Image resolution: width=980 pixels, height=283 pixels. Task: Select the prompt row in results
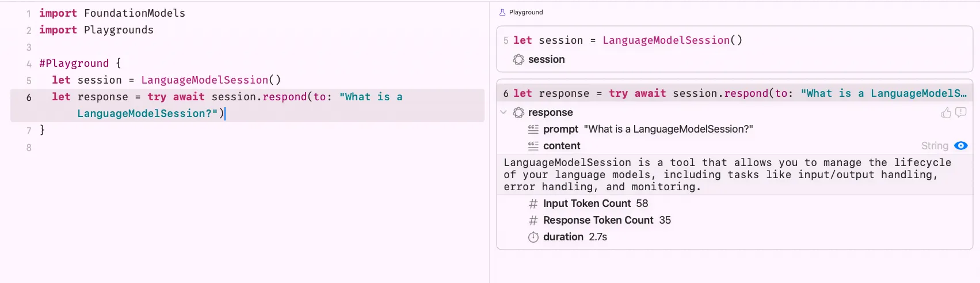(734, 129)
